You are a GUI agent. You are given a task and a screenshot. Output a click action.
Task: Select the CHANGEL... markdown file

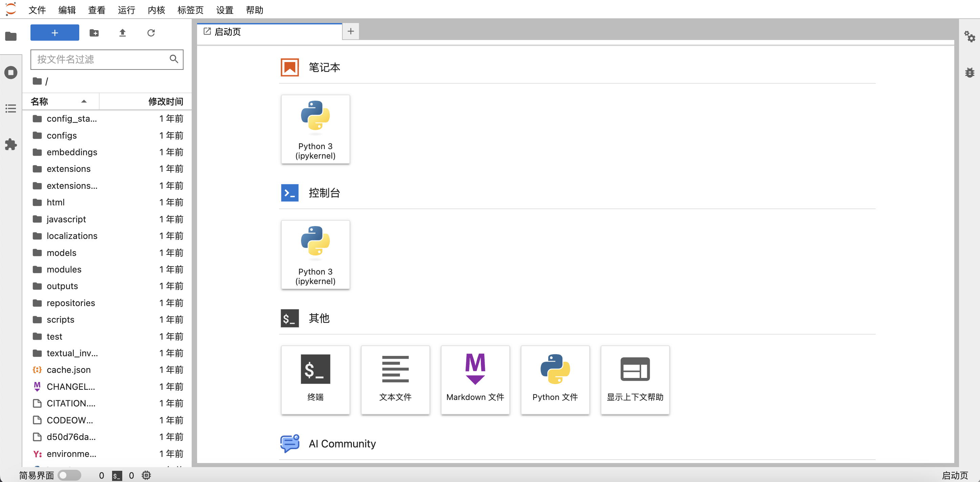click(107, 387)
